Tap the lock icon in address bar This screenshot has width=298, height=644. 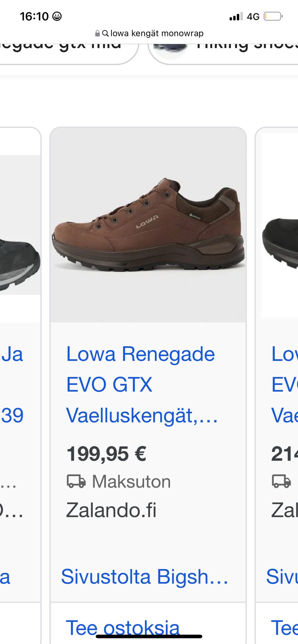97,33
